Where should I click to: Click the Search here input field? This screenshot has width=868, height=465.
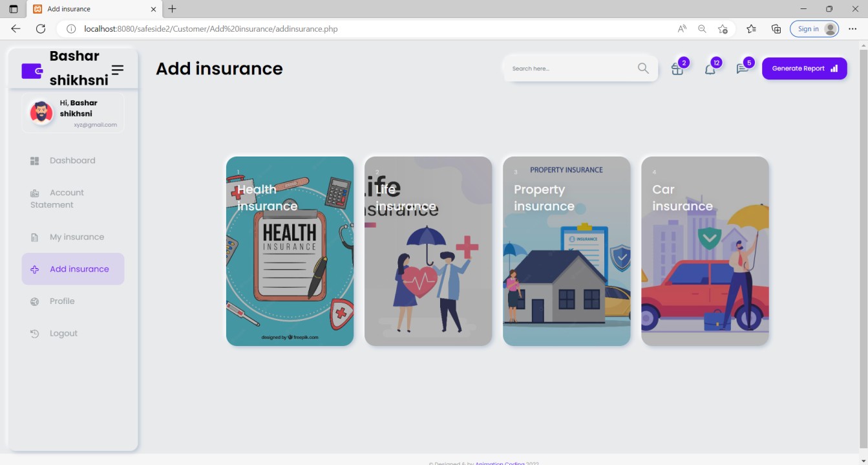(x=569, y=69)
